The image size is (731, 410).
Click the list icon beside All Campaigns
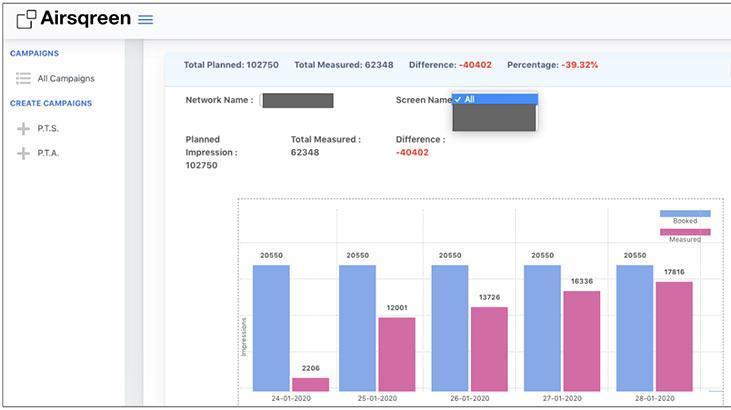(x=23, y=78)
